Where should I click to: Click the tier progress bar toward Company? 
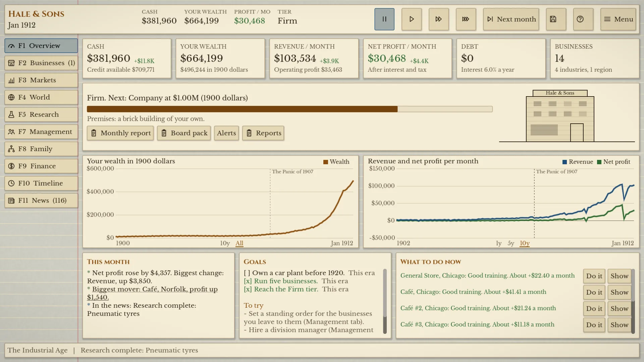coord(289,109)
